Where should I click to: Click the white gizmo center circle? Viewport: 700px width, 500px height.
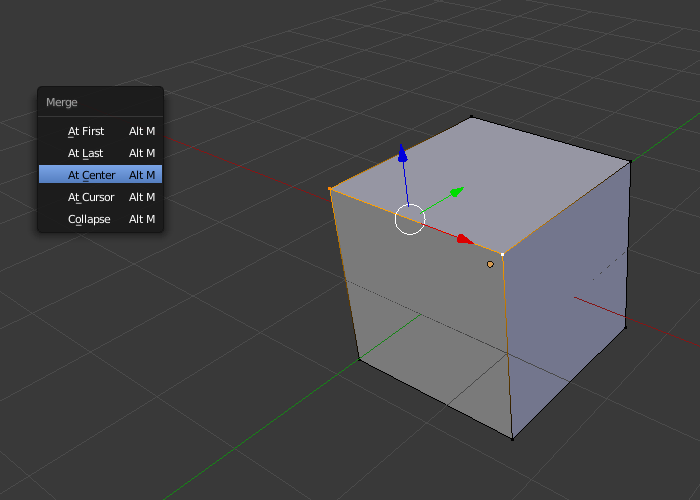tap(410, 219)
